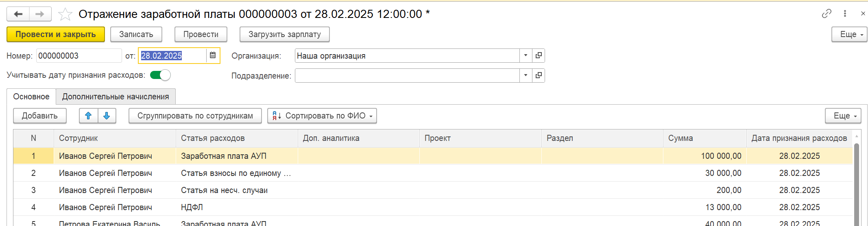The height and width of the screenshot is (226, 868).
Task: Switch to Дополнительные начисления tab
Action: coord(116,97)
